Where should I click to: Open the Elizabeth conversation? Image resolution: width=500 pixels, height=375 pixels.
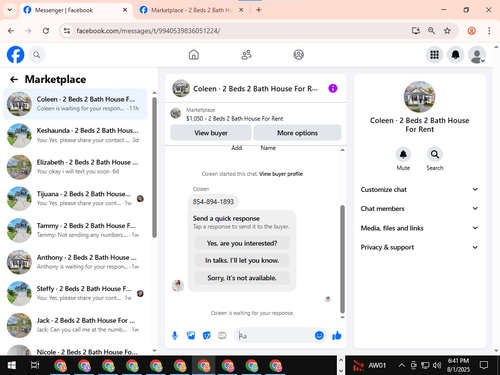[76, 167]
